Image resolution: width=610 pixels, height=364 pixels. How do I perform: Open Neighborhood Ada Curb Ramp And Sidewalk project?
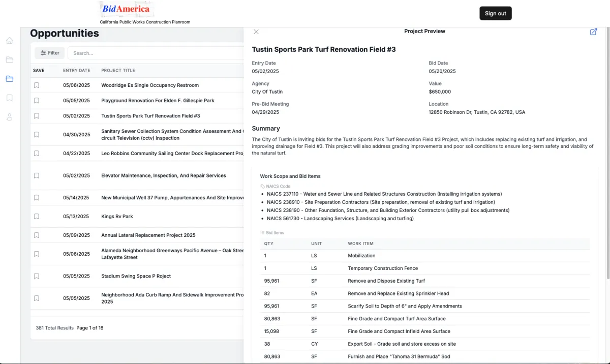pyautogui.click(x=172, y=298)
